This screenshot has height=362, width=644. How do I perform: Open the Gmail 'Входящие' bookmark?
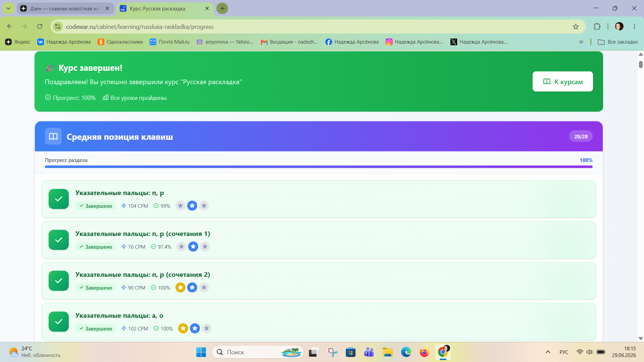click(x=289, y=42)
